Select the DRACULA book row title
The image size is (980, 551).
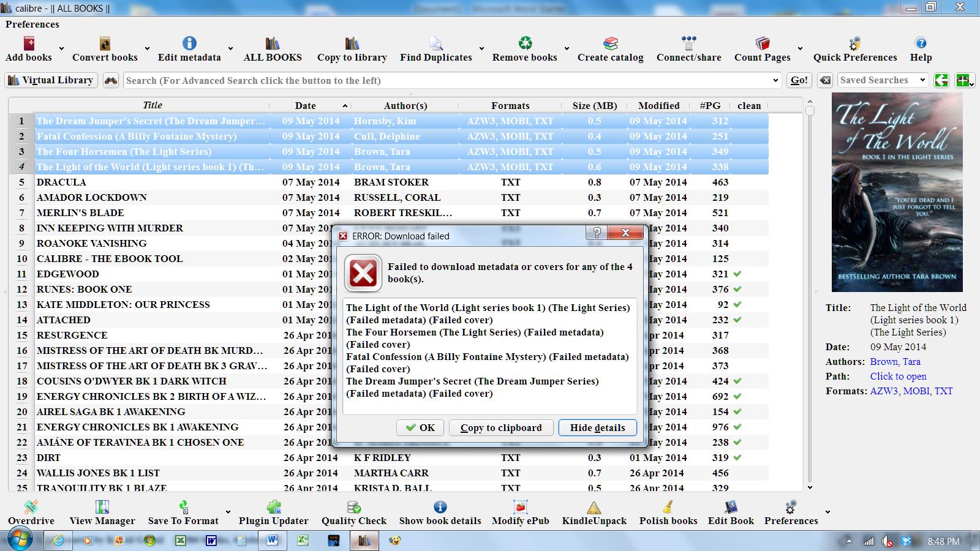pyautogui.click(x=61, y=182)
